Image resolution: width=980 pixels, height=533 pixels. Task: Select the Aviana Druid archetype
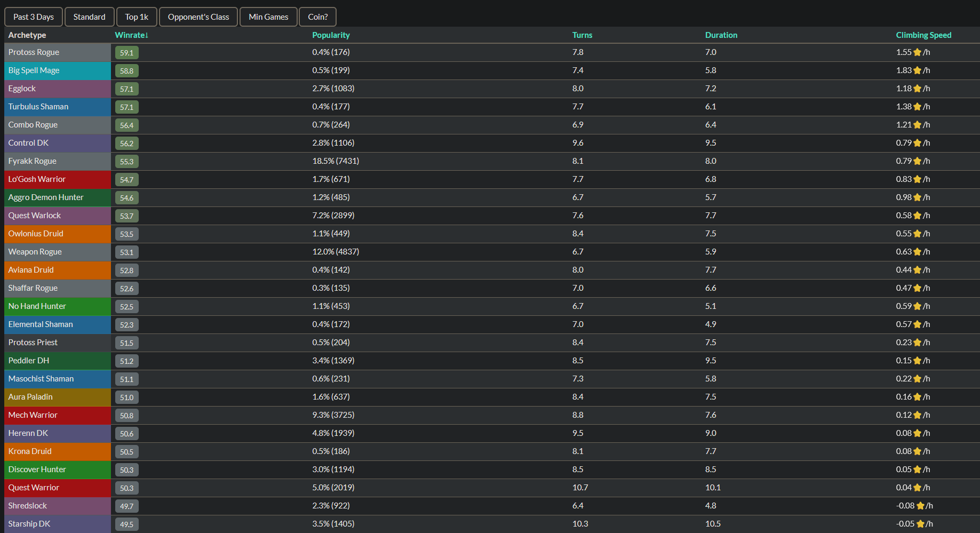coord(58,270)
